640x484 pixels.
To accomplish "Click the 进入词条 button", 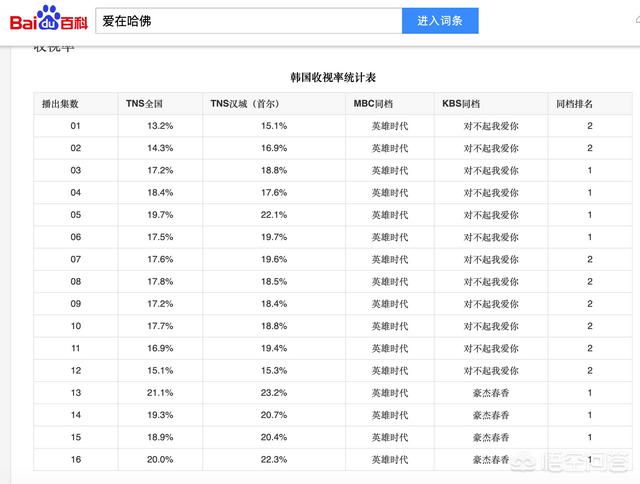I will (440, 21).
